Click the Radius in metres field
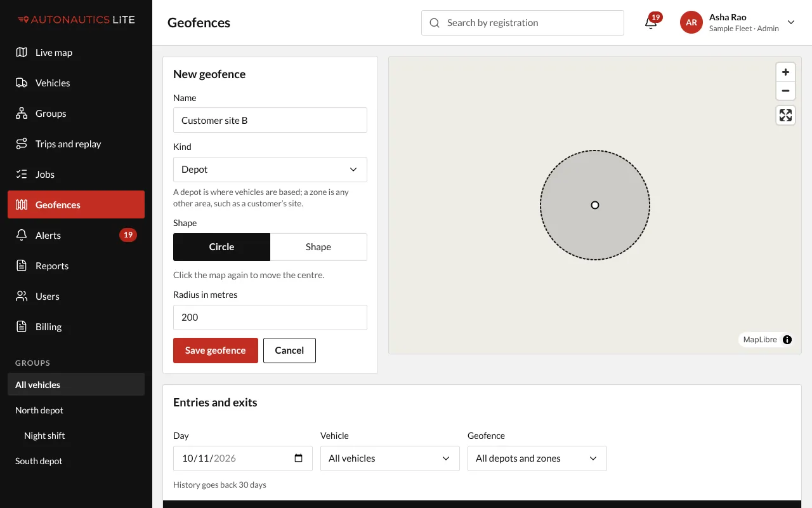 coord(270,317)
